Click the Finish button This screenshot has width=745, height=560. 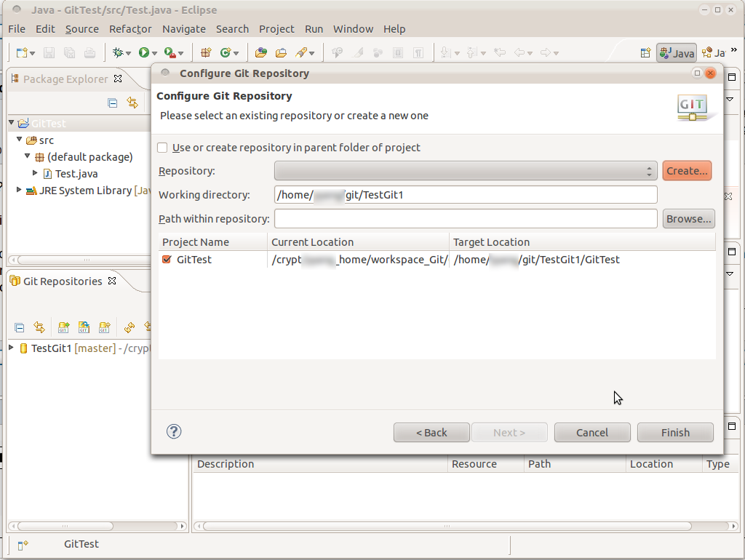pos(675,433)
